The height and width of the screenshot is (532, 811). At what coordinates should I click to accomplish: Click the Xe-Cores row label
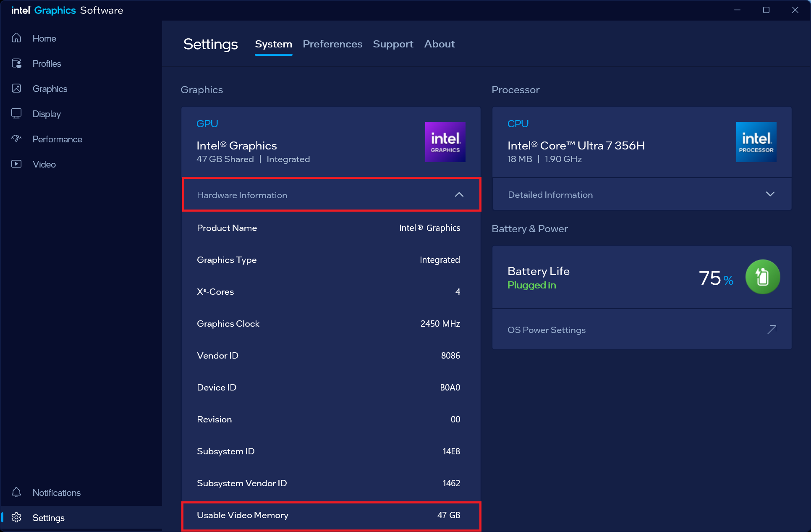tap(215, 292)
